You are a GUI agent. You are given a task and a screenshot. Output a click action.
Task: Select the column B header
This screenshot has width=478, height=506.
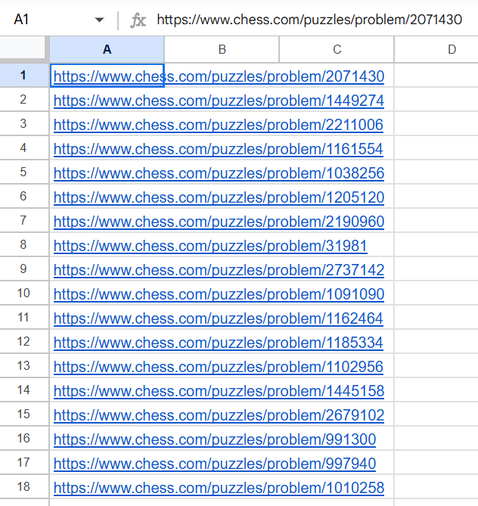click(222, 49)
